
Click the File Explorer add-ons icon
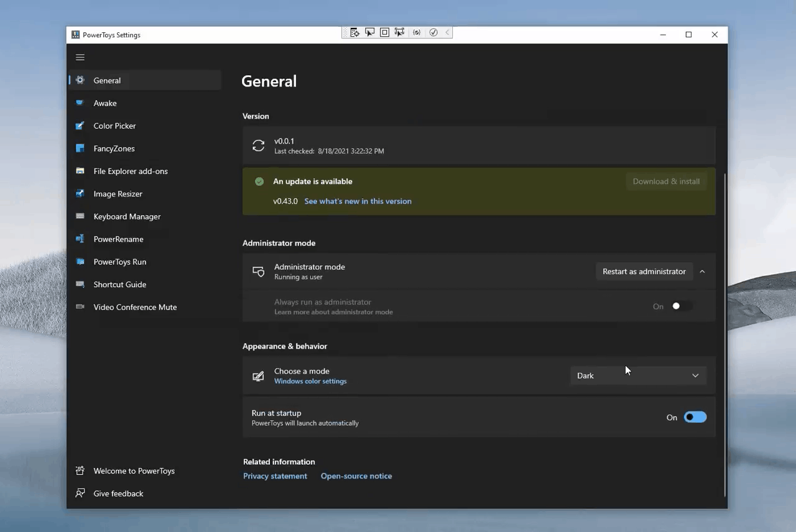pyautogui.click(x=80, y=171)
